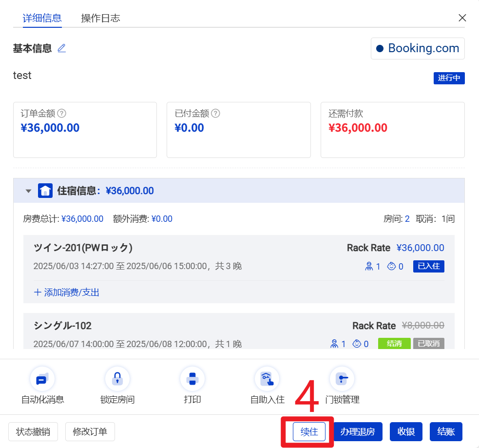Image resolution: width=479 pixels, height=448 pixels.
Task: Click the 添加消费/支出 link
Action: [x=67, y=292]
